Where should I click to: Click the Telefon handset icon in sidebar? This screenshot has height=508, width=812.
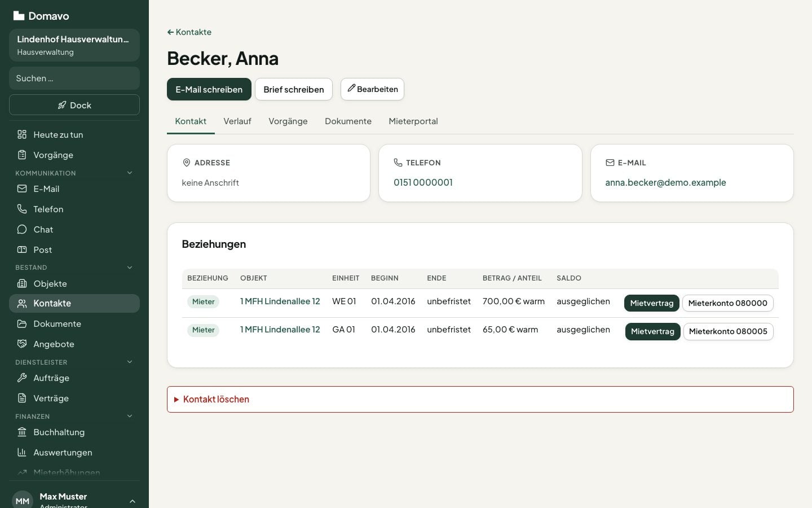(x=22, y=209)
